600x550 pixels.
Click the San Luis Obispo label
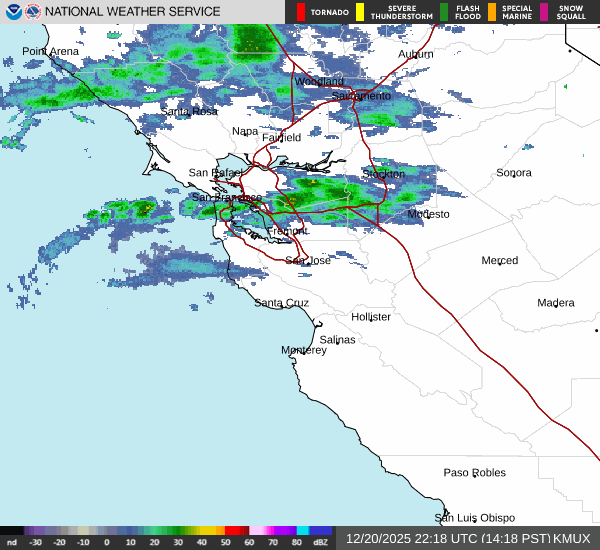[474, 518]
